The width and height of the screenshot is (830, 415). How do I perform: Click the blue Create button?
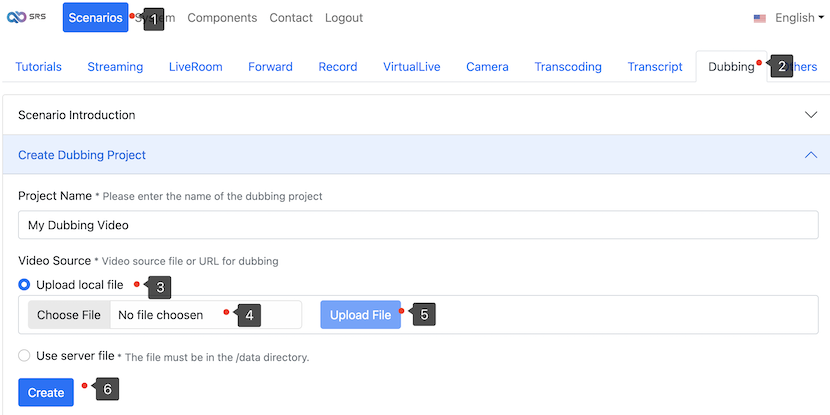(46, 393)
